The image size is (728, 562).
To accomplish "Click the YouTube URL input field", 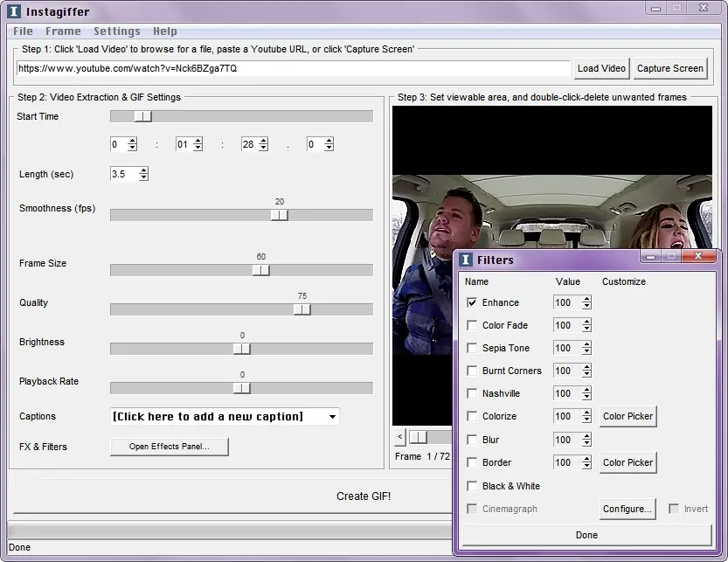I will click(x=293, y=68).
